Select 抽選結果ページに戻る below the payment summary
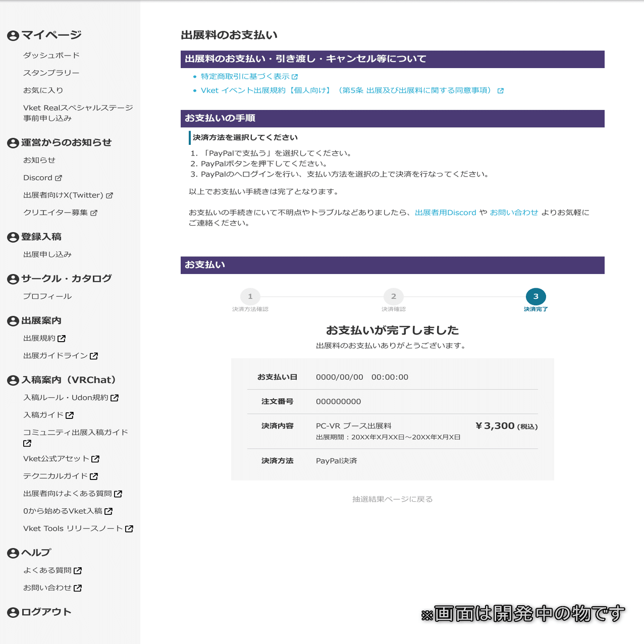This screenshot has width=644, height=644. point(393,499)
